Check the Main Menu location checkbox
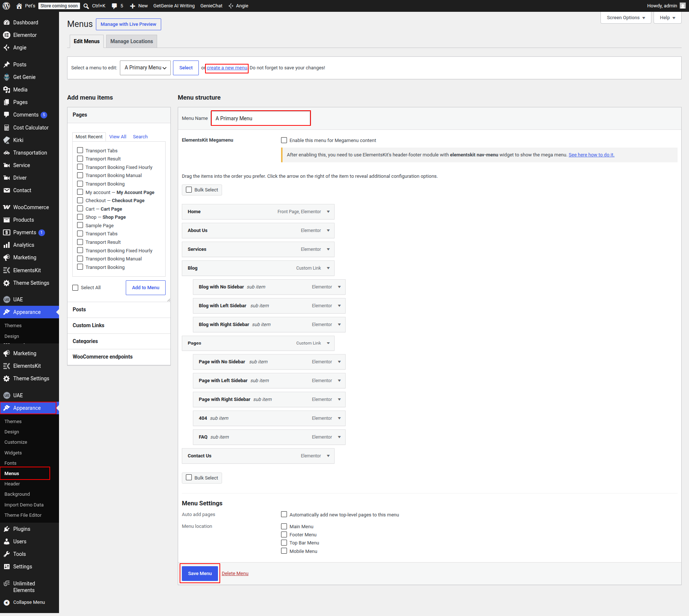 pos(284,526)
